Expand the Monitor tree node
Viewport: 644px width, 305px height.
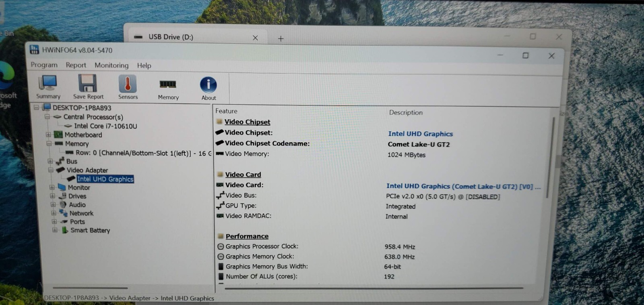coord(52,187)
